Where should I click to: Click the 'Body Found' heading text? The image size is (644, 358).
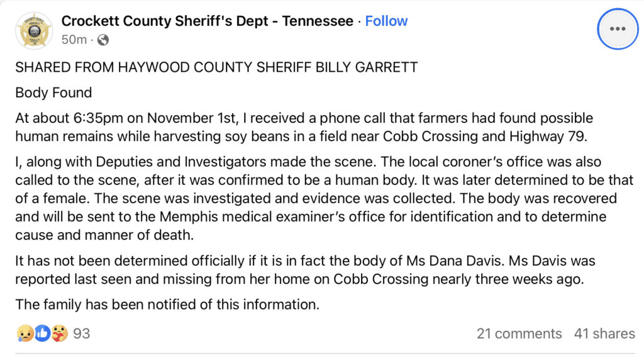click(53, 92)
